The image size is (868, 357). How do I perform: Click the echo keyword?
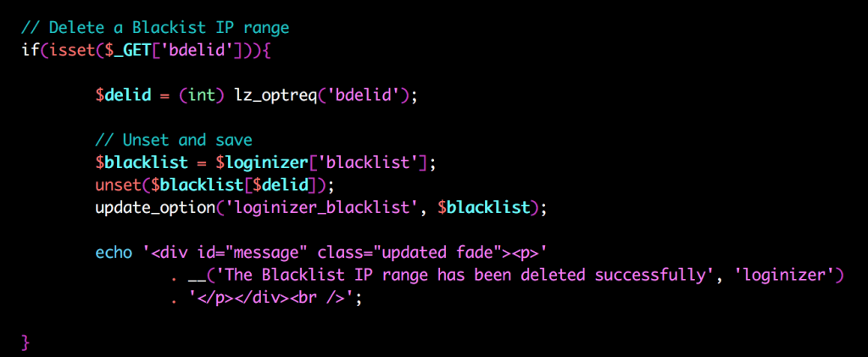(114, 253)
